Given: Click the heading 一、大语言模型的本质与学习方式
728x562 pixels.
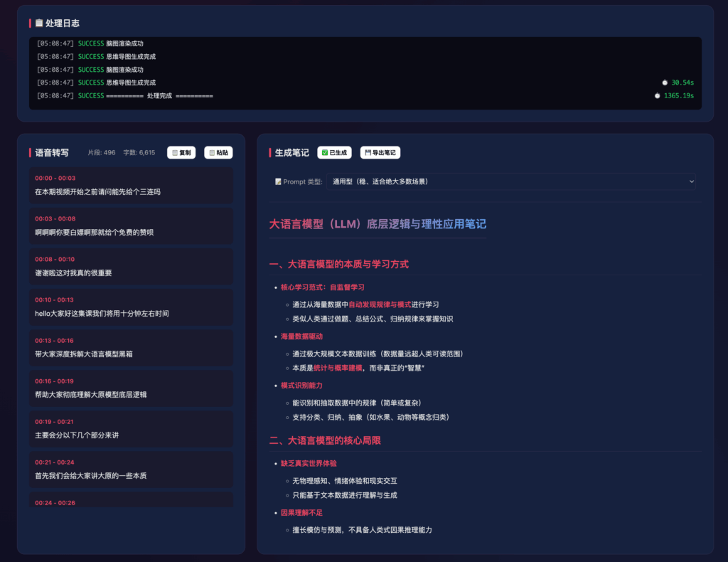Looking at the screenshot, I should coord(338,265).
